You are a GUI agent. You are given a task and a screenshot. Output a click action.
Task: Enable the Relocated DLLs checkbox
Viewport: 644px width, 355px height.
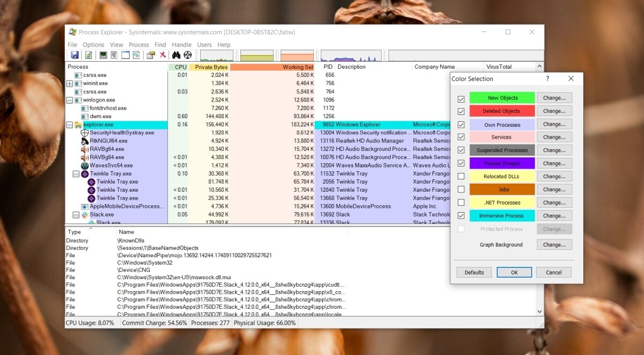coord(461,177)
